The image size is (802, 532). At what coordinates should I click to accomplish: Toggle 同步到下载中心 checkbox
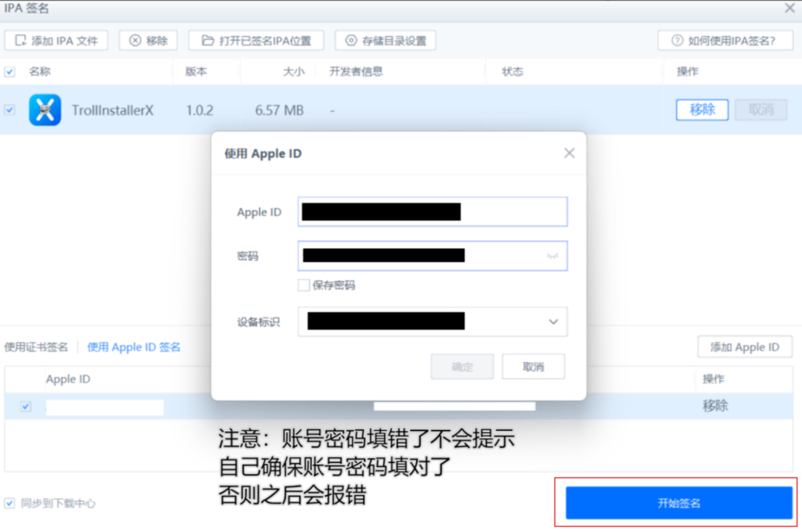pos(10,503)
